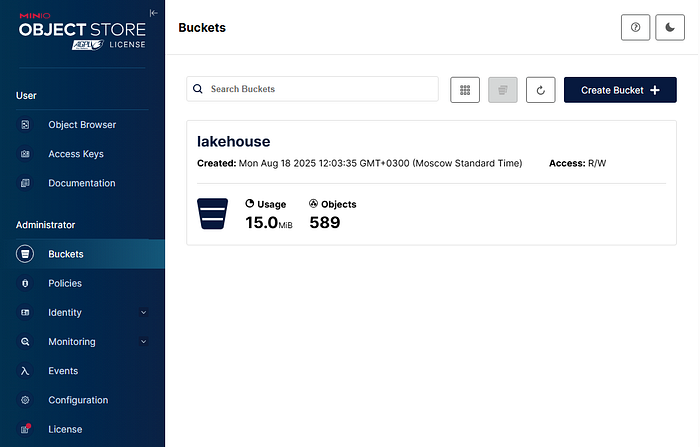The width and height of the screenshot is (700, 447).
Task: Click the Buckets icon in sidebar
Action: tap(25, 254)
